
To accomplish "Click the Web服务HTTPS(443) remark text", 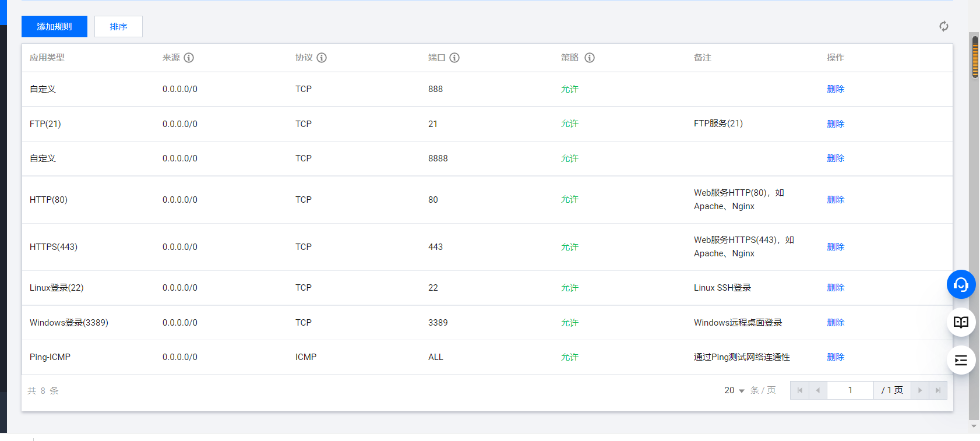I will [744, 246].
